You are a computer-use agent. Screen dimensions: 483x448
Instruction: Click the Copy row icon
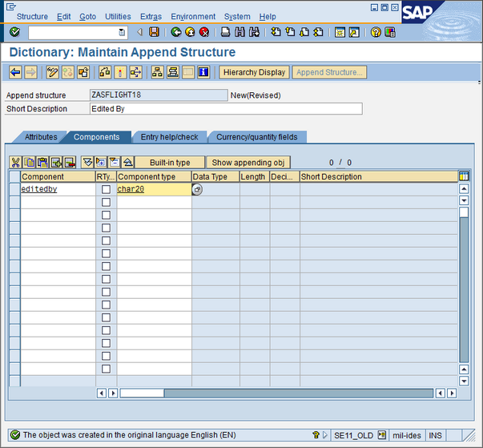click(30, 162)
